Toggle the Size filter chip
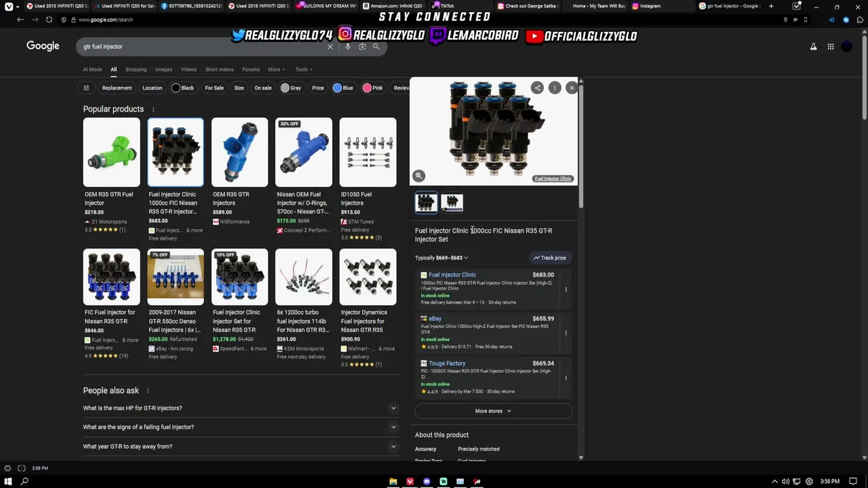Image resolution: width=868 pixels, height=488 pixels. click(x=239, y=87)
